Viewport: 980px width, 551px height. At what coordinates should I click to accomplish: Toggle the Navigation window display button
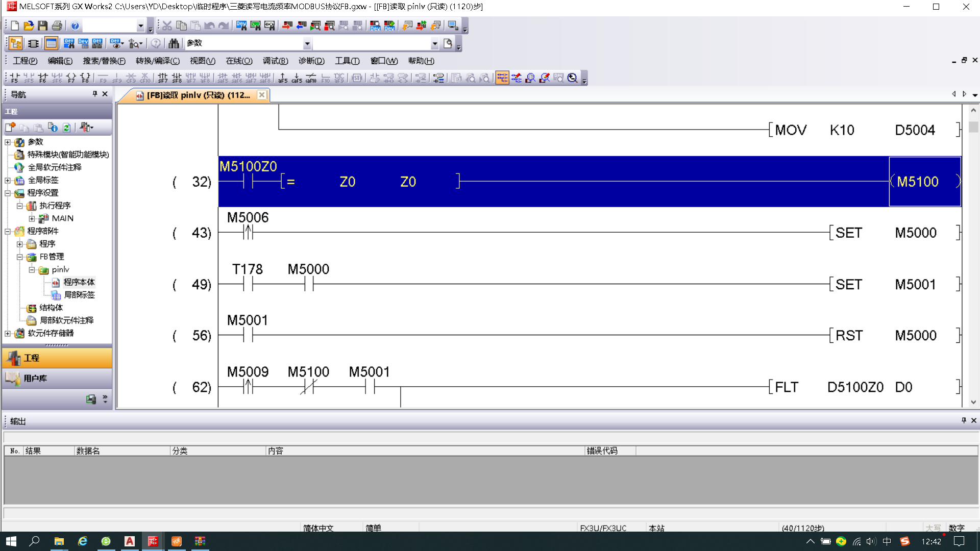tap(15, 43)
